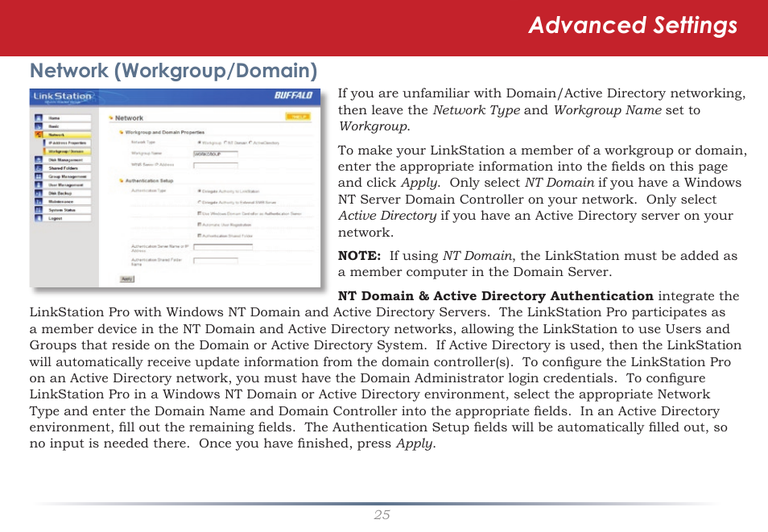Select Delegate Authority to LinkStation radio
The width and height of the screenshot is (768, 532).
(x=200, y=191)
